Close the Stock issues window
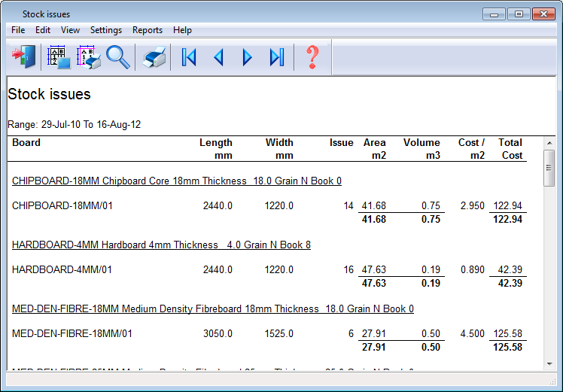This screenshot has height=392, width=563. (x=543, y=14)
